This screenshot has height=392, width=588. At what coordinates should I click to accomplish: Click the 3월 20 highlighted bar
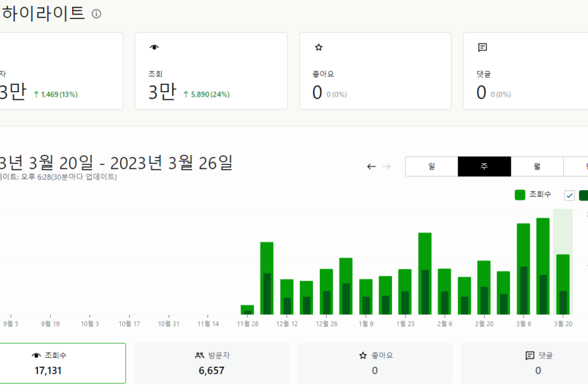point(563,285)
